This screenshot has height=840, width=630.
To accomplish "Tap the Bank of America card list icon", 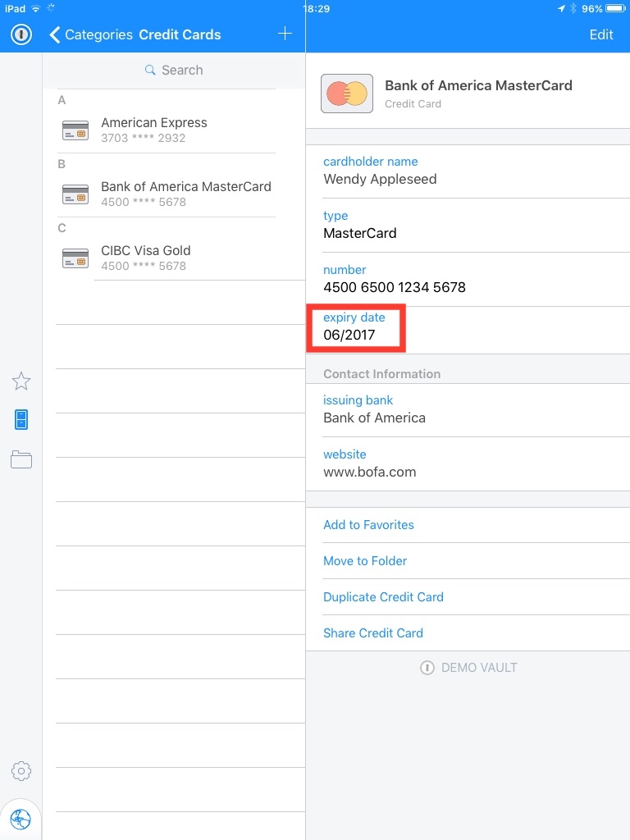I will click(x=75, y=194).
